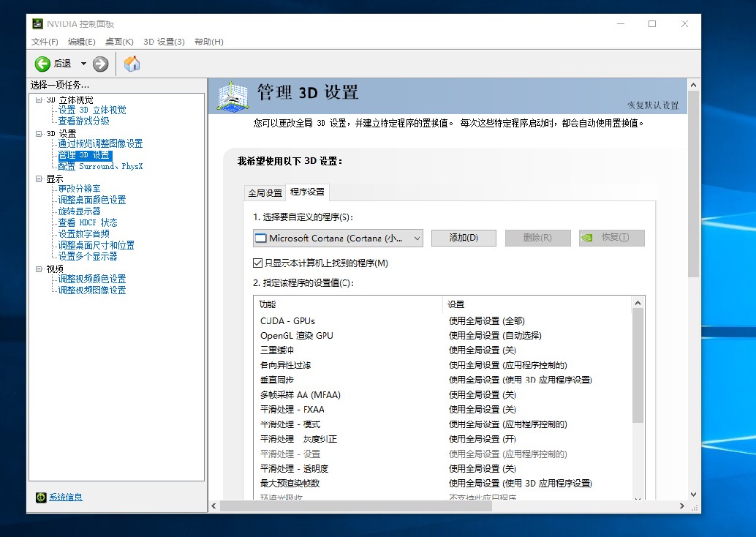This screenshot has width=756, height=537.
Task: Click the NVIDIA logo in title bar
Action: click(x=38, y=24)
